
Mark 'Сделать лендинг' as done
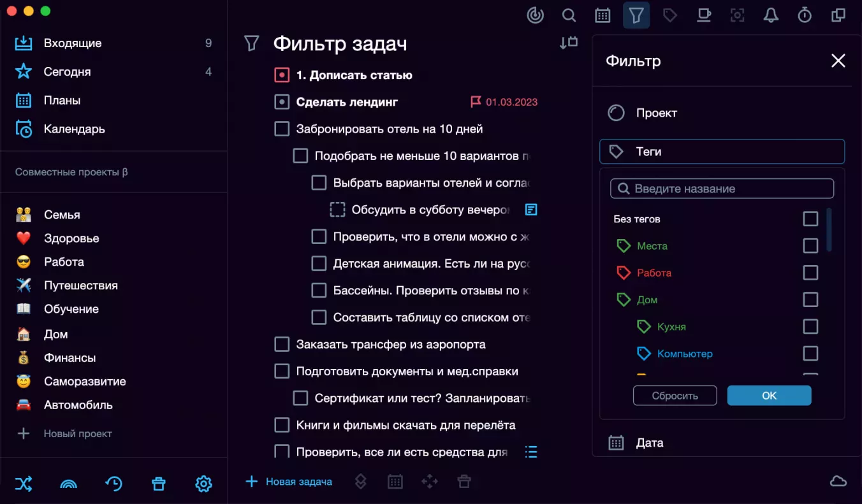pyautogui.click(x=282, y=102)
